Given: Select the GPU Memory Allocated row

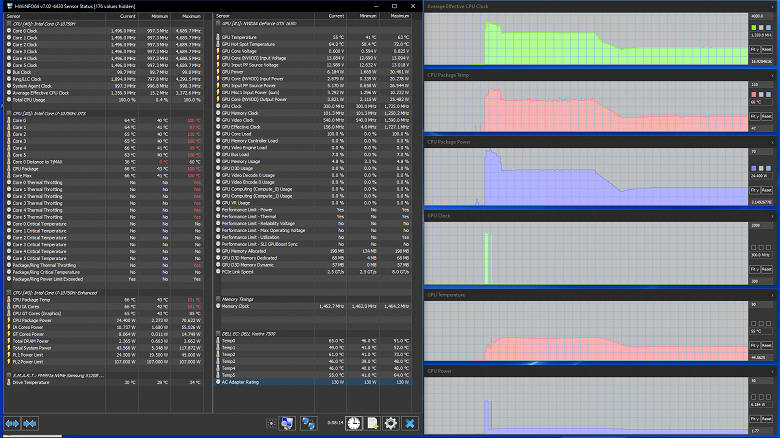Looking at the screenshot, I should (313, 251).
